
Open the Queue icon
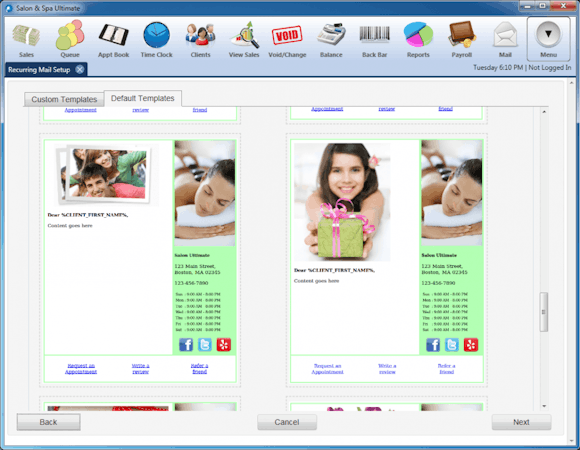pos(70,40)
